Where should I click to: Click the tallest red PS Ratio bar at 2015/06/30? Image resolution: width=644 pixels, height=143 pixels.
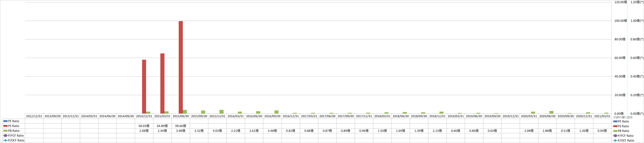(x=181, y=67)
